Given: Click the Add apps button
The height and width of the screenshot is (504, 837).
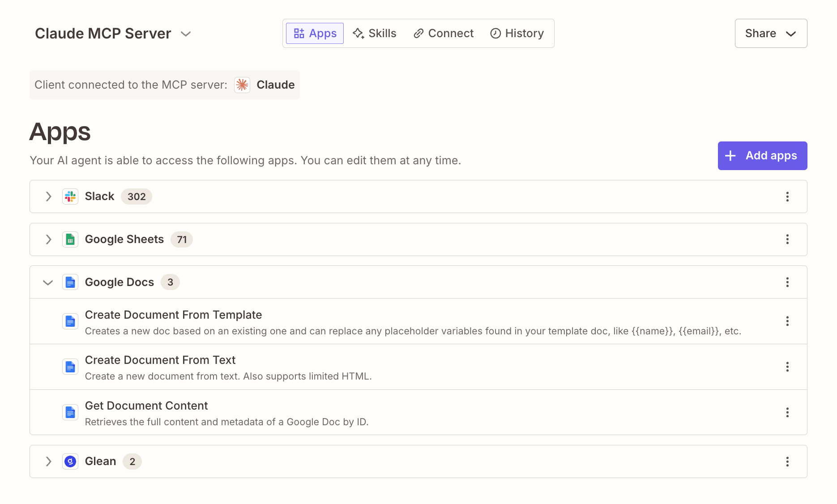Looking at the screenshot, I should pos(762,156).
